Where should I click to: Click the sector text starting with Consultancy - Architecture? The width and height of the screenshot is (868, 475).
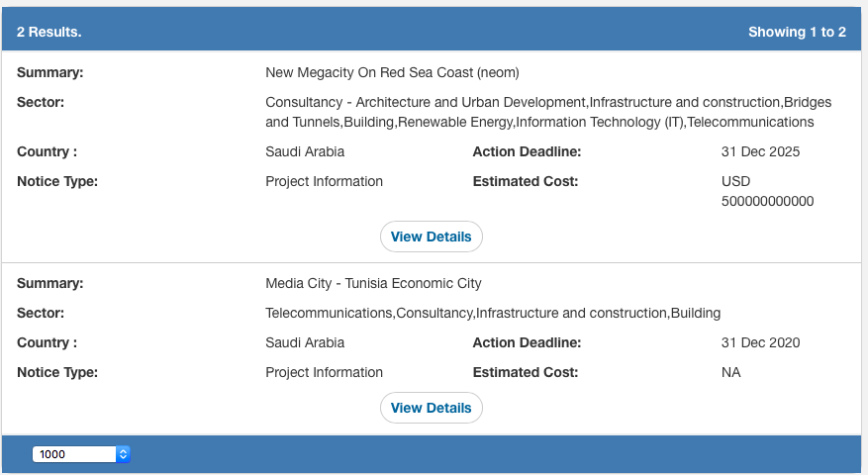coord(548,112)
